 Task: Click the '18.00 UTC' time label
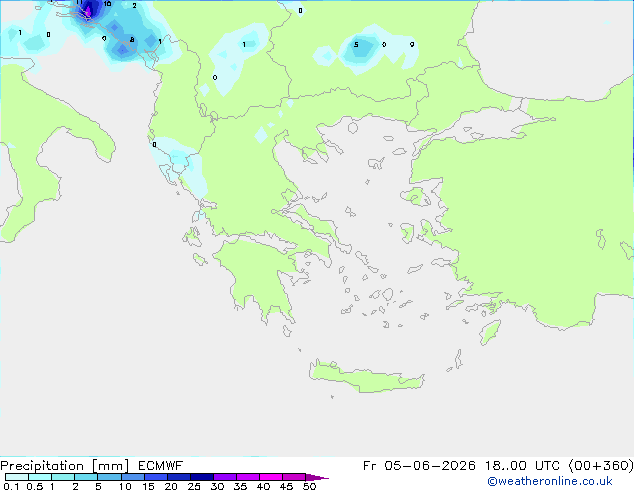(x=522, y=466)
